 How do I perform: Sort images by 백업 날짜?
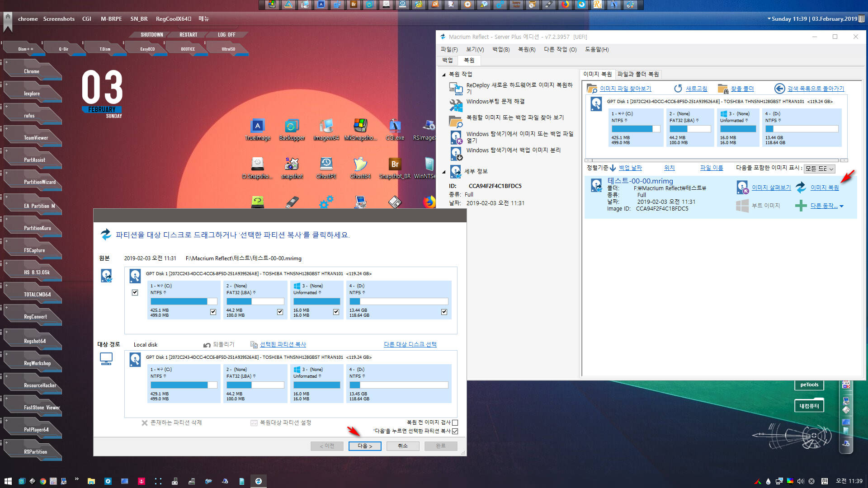(630, 168)
